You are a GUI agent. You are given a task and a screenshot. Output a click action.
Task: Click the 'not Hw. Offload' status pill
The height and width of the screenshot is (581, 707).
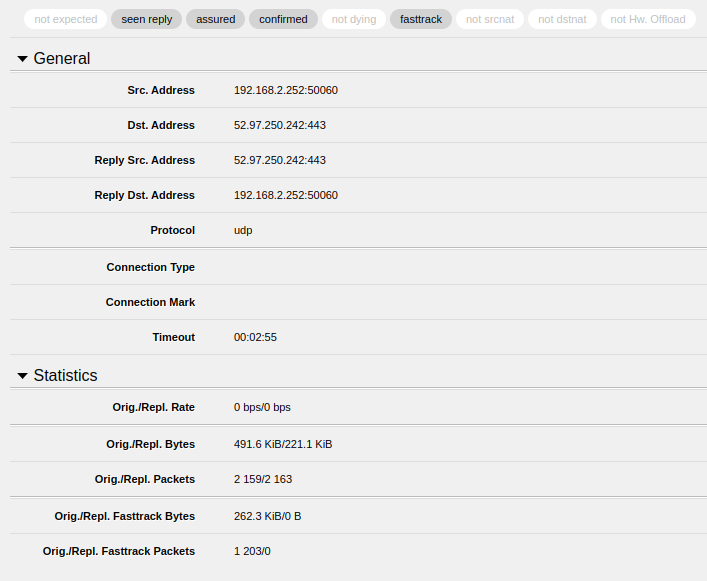(x=648, y=19)
